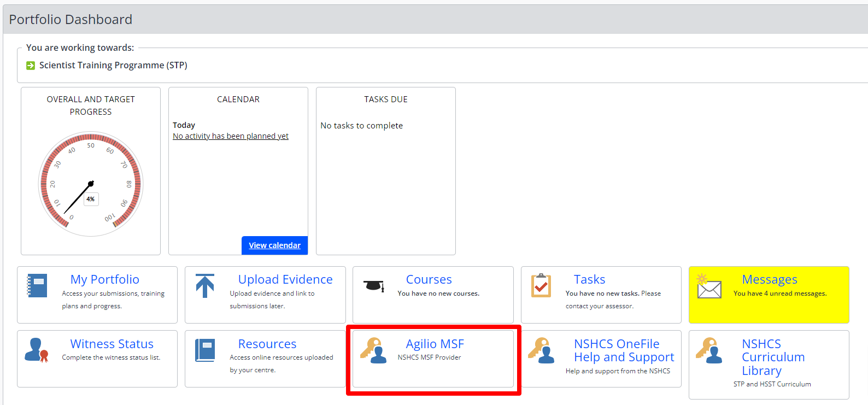Click the 'Today' label in calendar
Viewport: 868px width, 405px height.
(184, 125)
